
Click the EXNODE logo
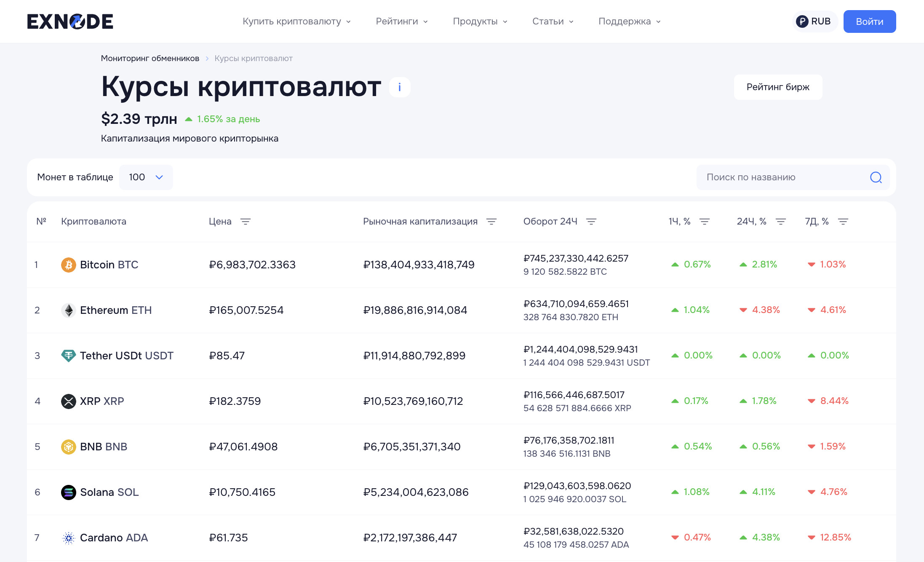coord(70,21)
